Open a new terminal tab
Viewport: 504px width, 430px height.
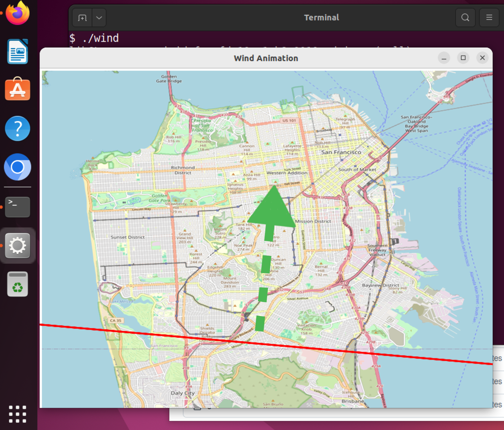tap(82, 18)
